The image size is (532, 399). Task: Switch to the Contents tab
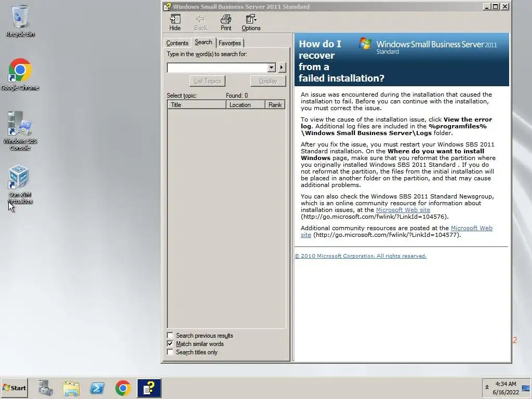coord(177,43)
